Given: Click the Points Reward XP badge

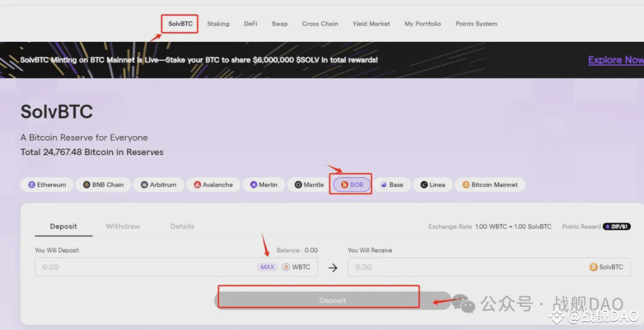Looking at the screenshot, I should (617, 226).
